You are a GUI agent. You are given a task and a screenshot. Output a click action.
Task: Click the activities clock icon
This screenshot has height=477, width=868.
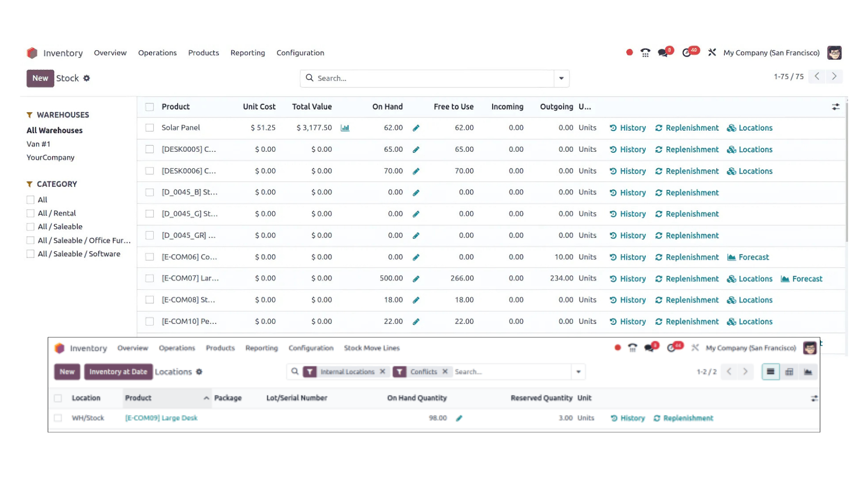pos(687,53)
